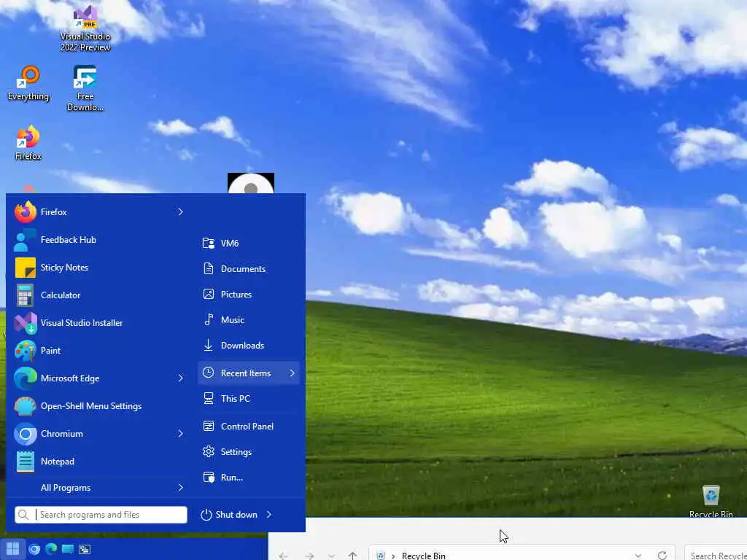Open recent locations chevron in Recycle Bin window
Image resolution: width=747 pixels, height=560 pixels.
click(x=331, y=556)
